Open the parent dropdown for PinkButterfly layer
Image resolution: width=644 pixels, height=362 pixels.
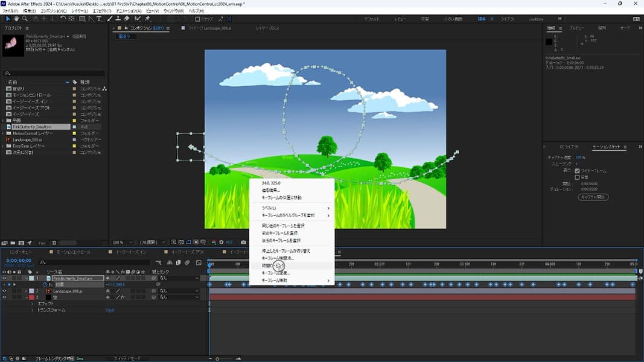178,278
